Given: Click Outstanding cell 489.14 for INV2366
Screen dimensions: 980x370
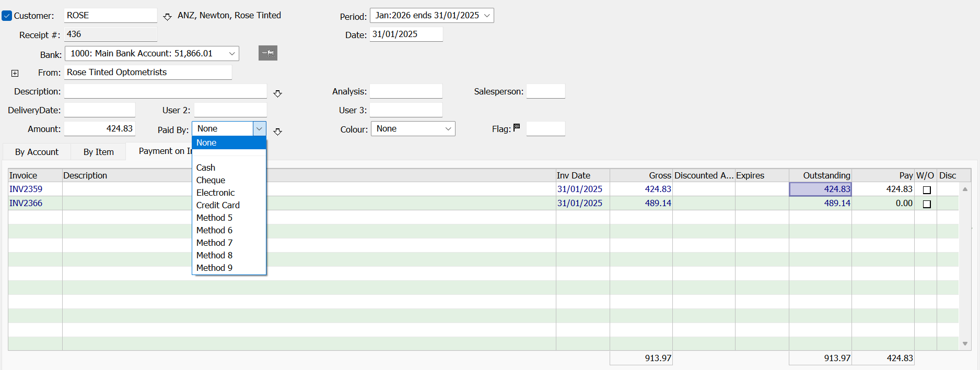Looking at the screenshot, I should click(820, 203).
